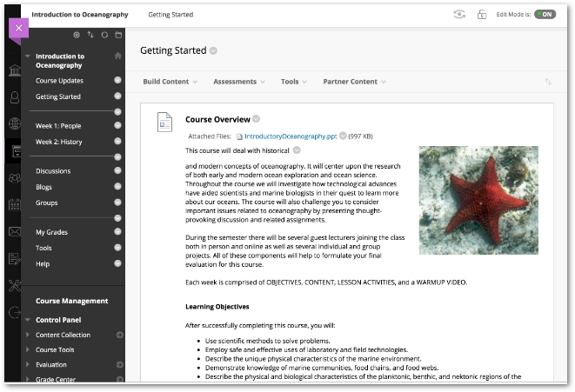Open options menu for Discussions
575x392 pixels.
click(x=117, y=170)
